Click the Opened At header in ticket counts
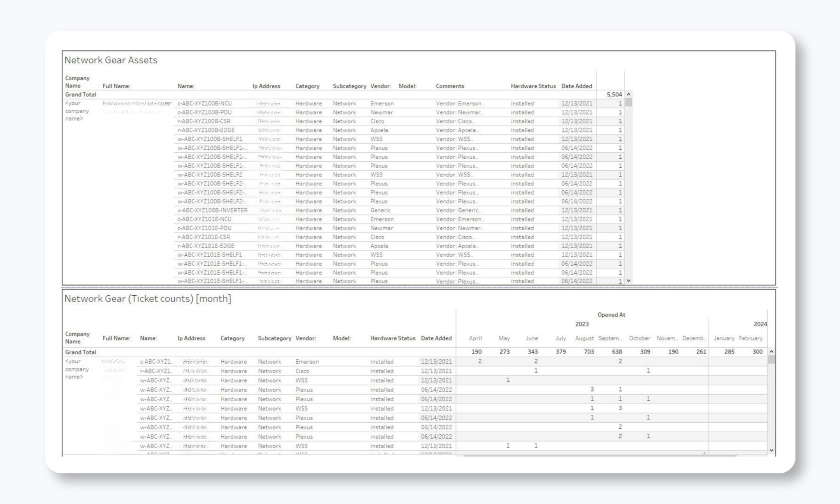The width and height of the screenshot is (840, 504). (612, 315)
